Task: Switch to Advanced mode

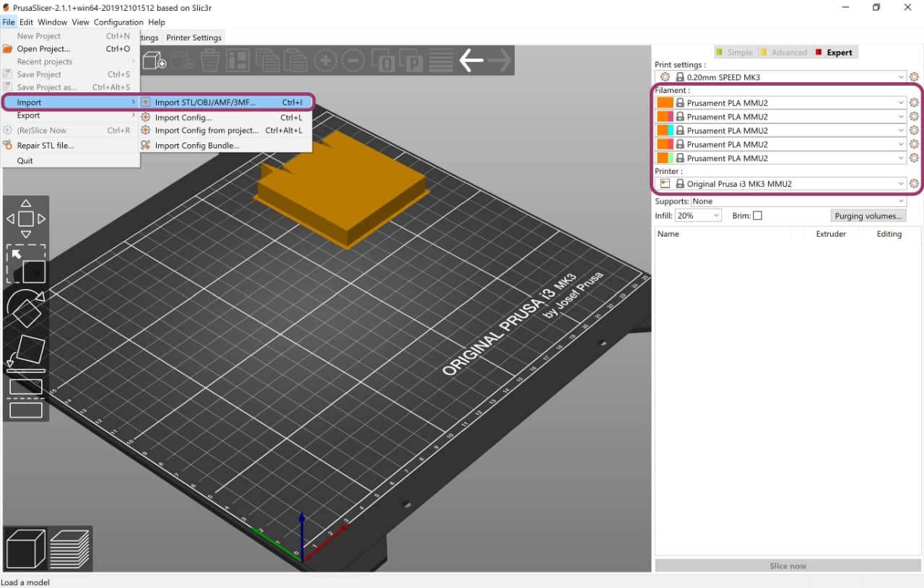Action: tap(784, 52)
